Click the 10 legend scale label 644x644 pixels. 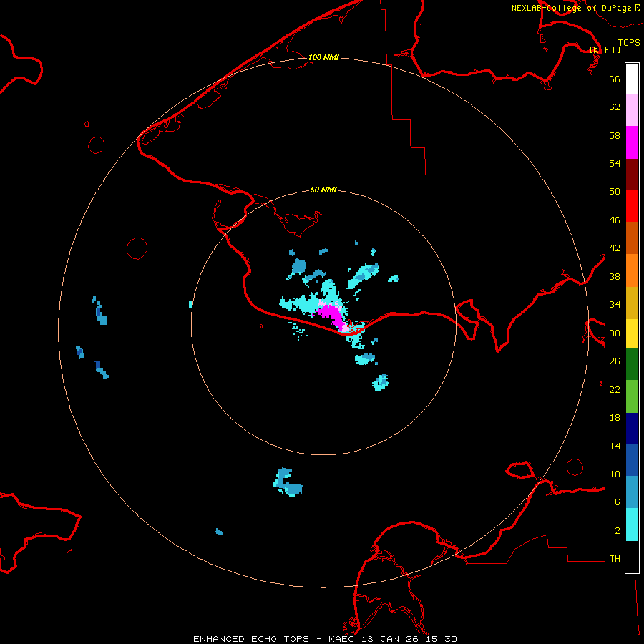coord(615,474)
